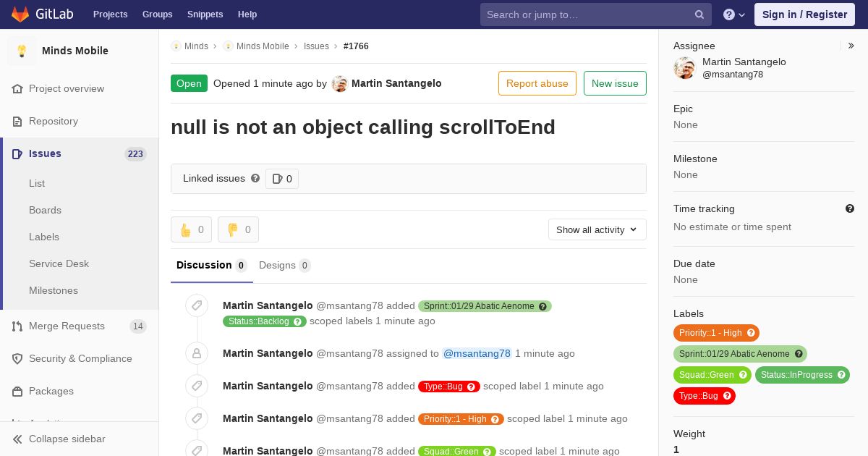Click the Time tracking help icon
The width and height of the screenshot is (868, 456).
click(x=850, y=208)
